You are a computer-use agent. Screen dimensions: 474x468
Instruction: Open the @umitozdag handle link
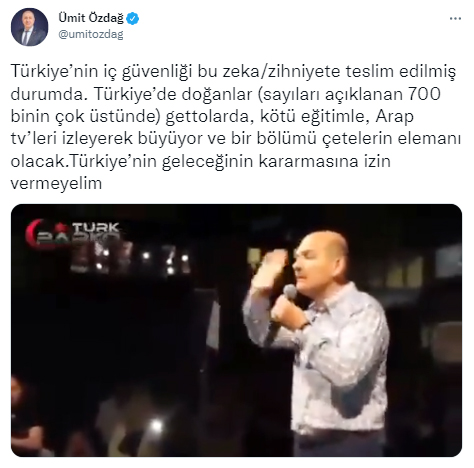(x=91, y=34)
